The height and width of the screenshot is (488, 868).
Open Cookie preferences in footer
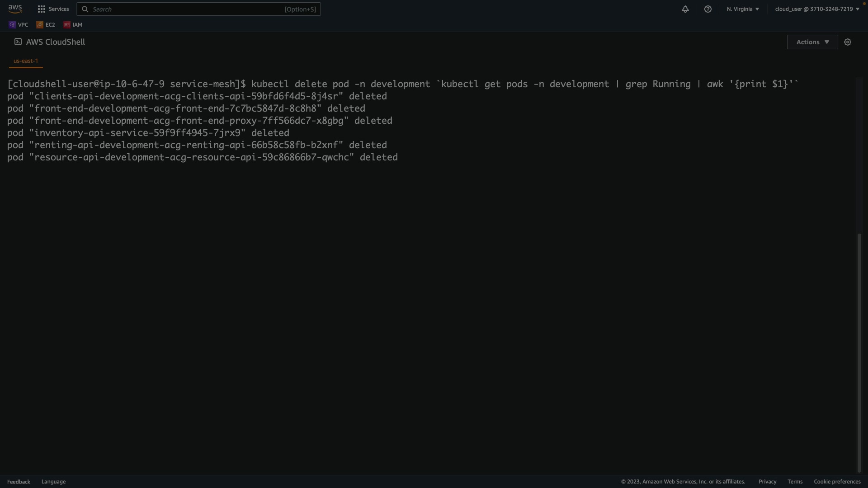837,482
